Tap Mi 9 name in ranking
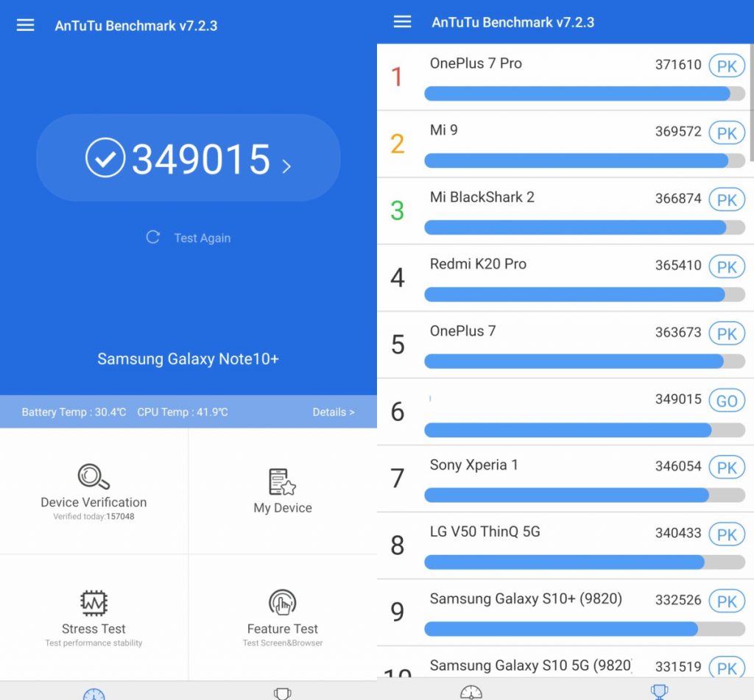754x700 pixels. tap(444, 130)
